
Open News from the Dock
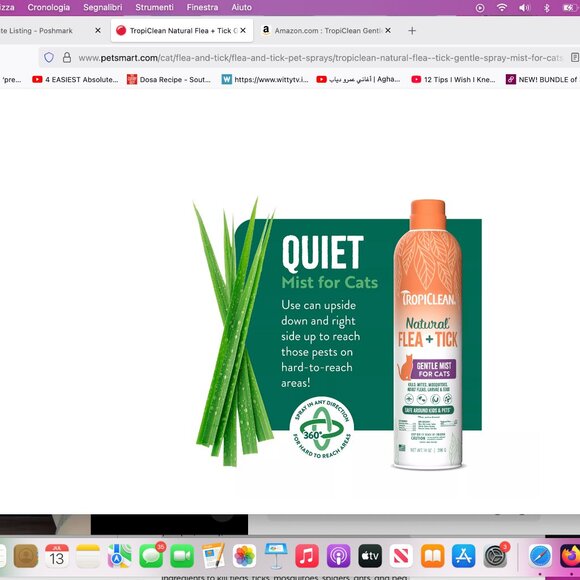tap(401, 556)
